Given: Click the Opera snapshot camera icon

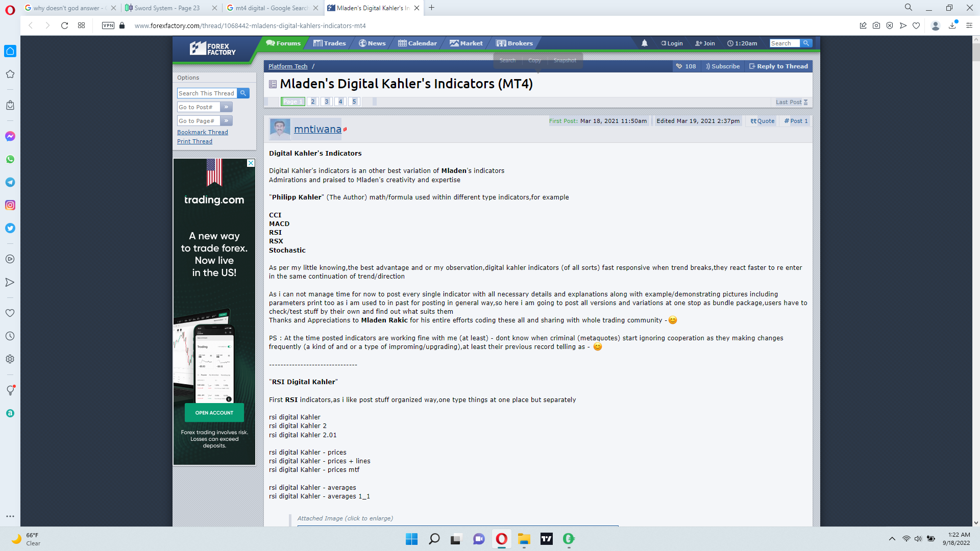Looking at the screenshot, I should (x=876, y=26).
